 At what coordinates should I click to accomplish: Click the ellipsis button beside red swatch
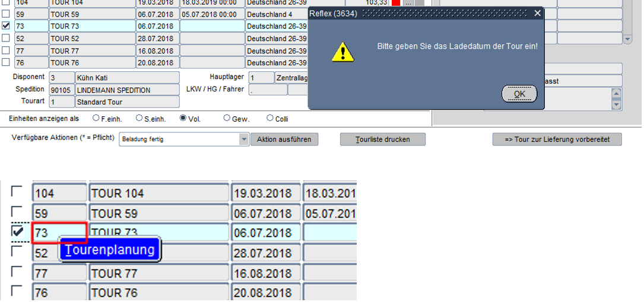click(408, 3)
